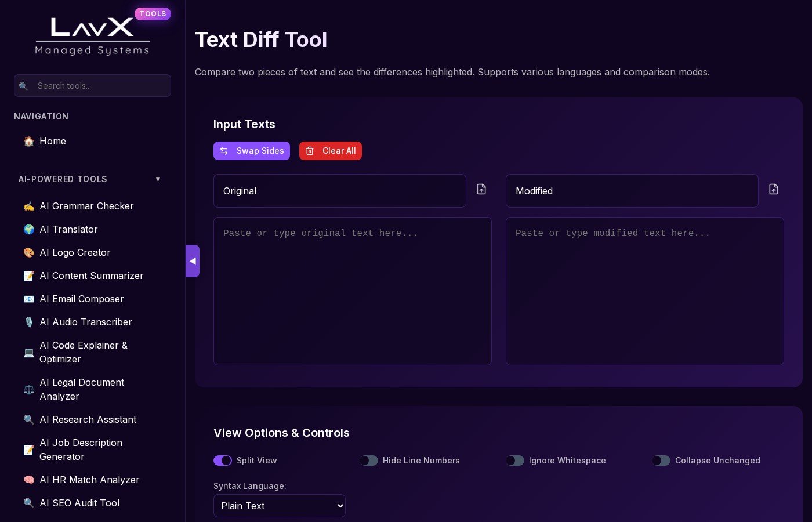Collapse the sidebar with the arrow handle
The width and height of the screenshot is (812, 522).
pos(193,261)
